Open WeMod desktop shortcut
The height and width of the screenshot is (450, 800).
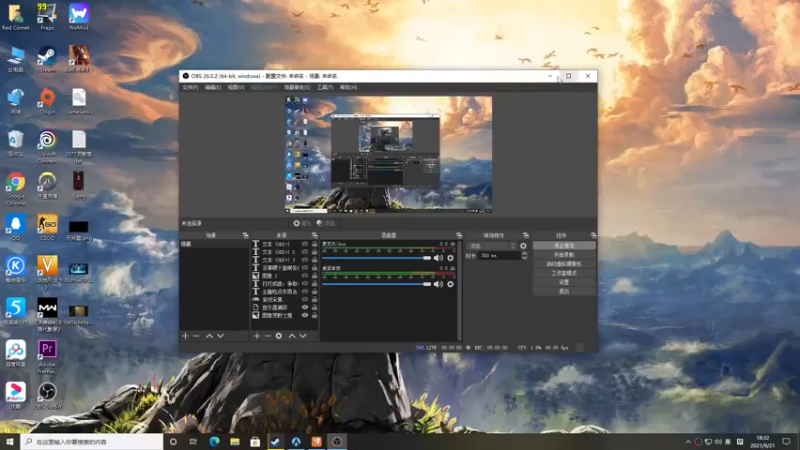tap(79, 16)
